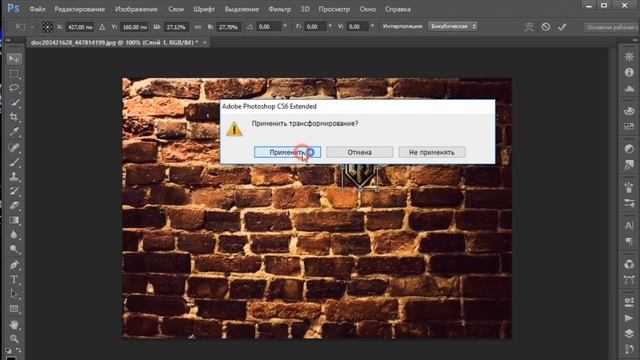
Task: Open the Actions panel play icon
Action: (x=629, y=318)
